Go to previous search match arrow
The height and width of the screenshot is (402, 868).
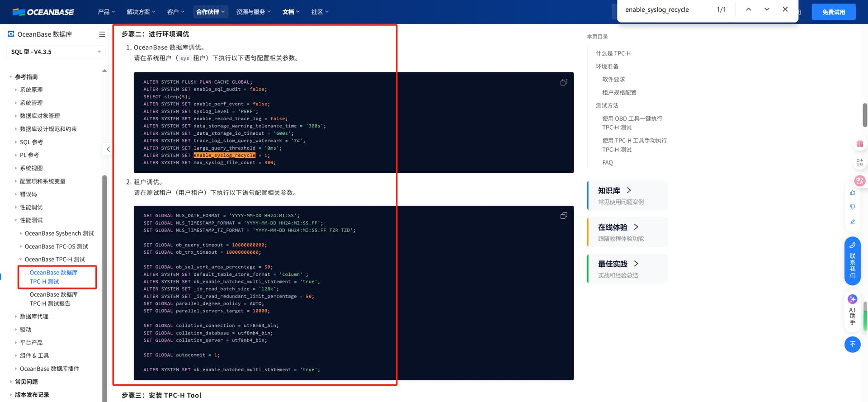[749, 9]
